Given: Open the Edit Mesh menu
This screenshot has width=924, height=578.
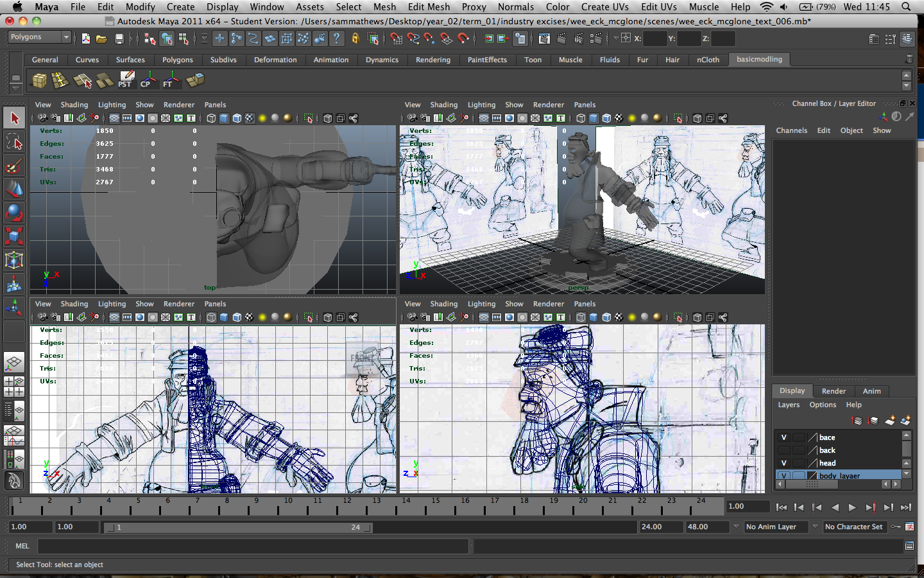Looking at the screenshot, I should click(429, 6).
